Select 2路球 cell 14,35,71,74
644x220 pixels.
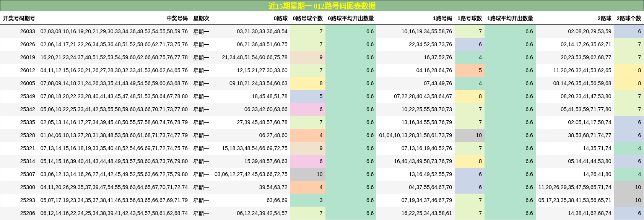coord(597,148)
